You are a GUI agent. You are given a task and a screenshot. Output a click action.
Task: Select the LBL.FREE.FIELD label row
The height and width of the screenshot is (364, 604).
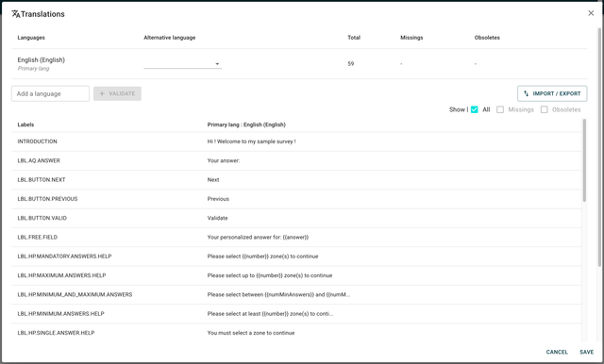(x=296, y=237)
